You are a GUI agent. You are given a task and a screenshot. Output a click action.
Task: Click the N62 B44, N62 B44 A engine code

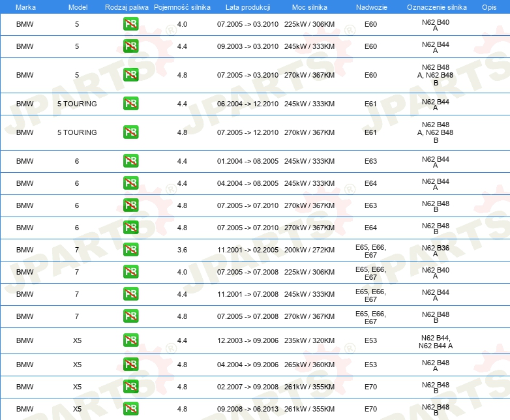(x=436, y=342)
